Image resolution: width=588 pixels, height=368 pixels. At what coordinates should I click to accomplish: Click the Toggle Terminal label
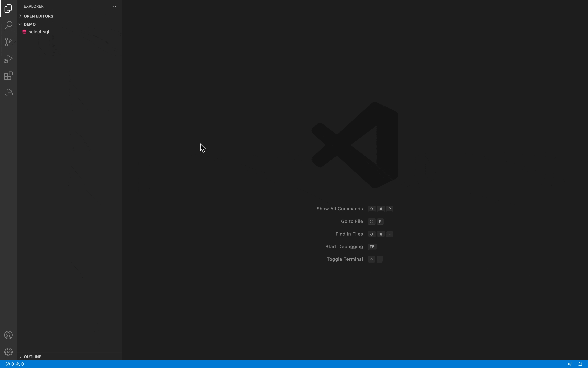pyautogui.click(x=345, y=259)
